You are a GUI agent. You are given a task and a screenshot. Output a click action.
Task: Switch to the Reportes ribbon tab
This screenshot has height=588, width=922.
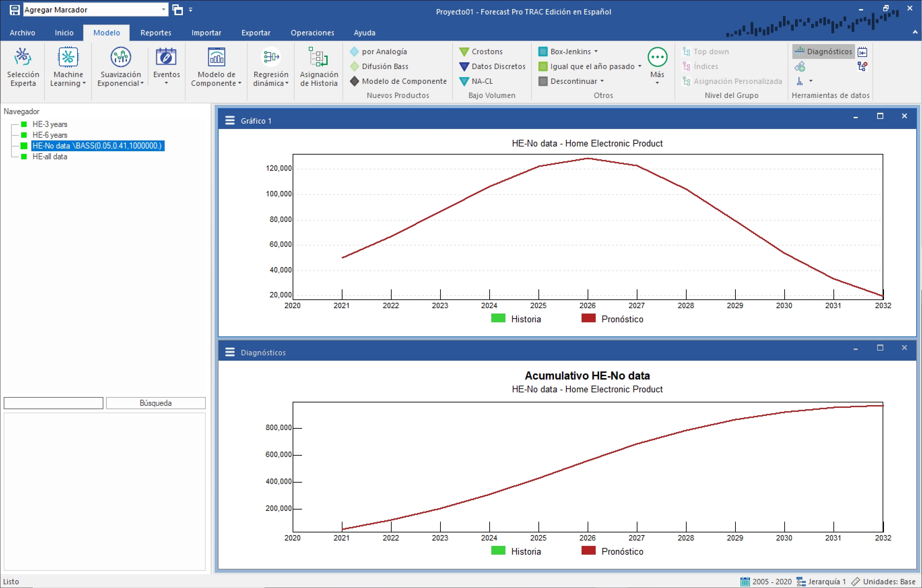coord(156,33)
